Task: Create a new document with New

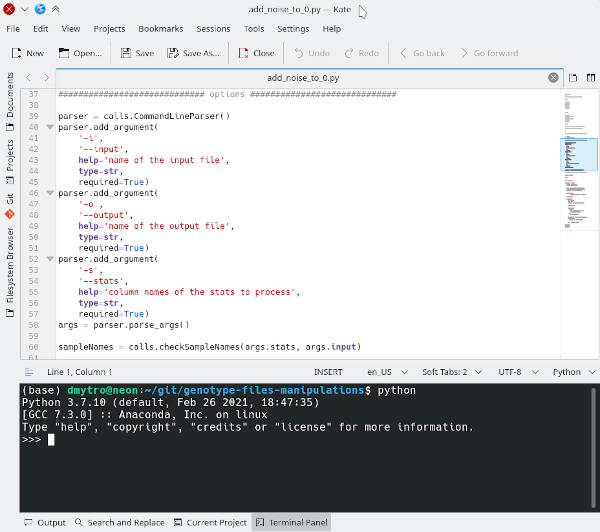Action: click(27, 53)
